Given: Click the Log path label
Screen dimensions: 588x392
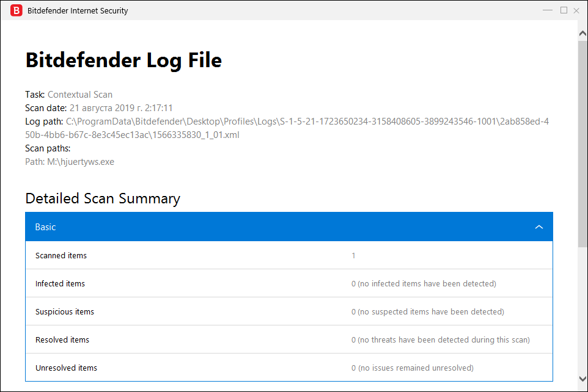Looking at the screenshot, I should click(44, 122).
